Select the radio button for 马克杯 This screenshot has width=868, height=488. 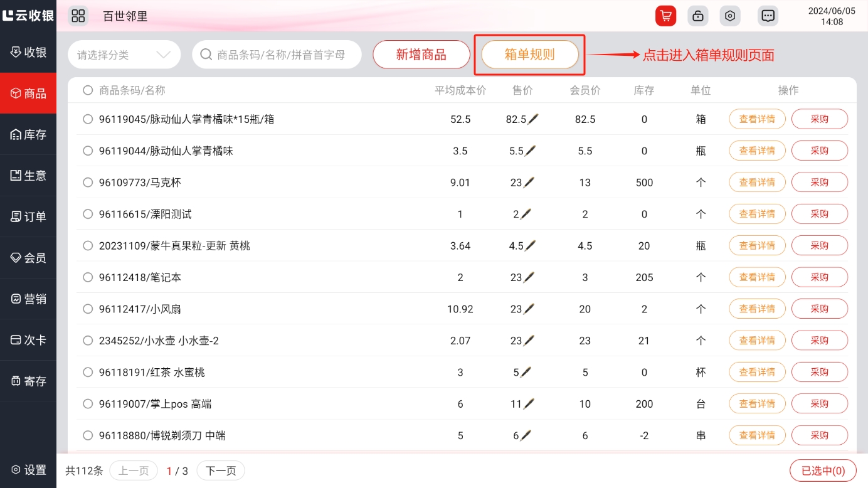[88, 183]
